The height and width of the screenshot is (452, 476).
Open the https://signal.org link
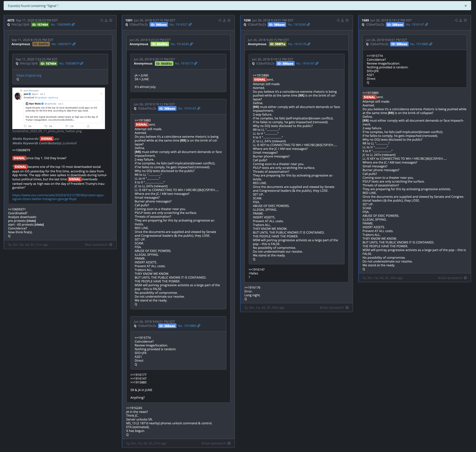click(29, 75)
